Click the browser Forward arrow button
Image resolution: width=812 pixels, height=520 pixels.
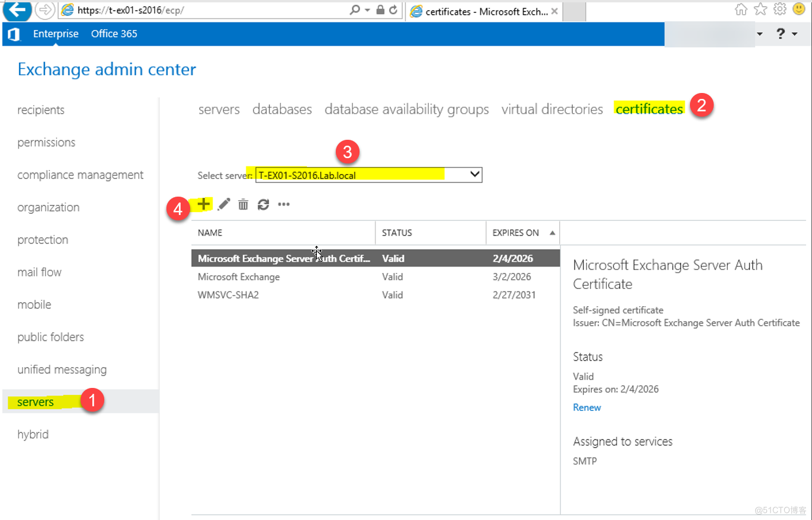[44, 9]
